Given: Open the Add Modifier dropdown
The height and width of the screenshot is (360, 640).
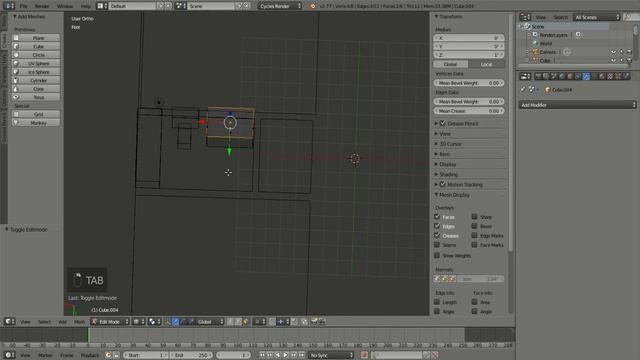Looking at the screenshot, I should [x=577, y=105].
